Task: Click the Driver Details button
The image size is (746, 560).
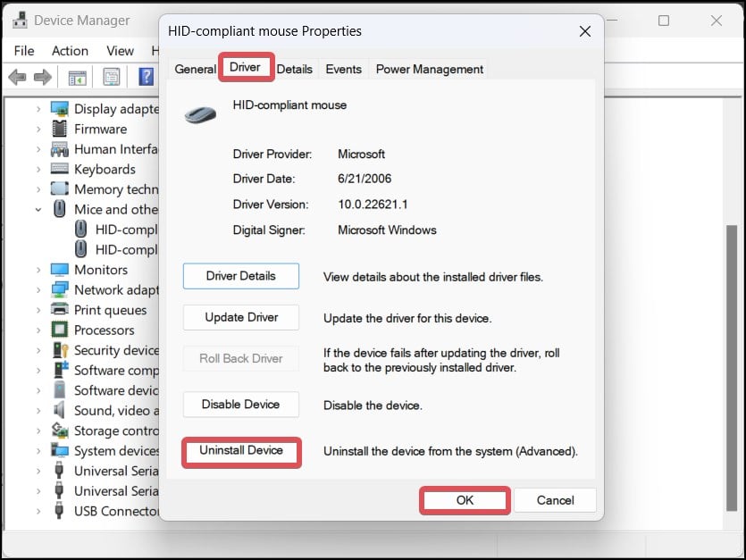Action: pyautogui.click(x=240, y=276)
